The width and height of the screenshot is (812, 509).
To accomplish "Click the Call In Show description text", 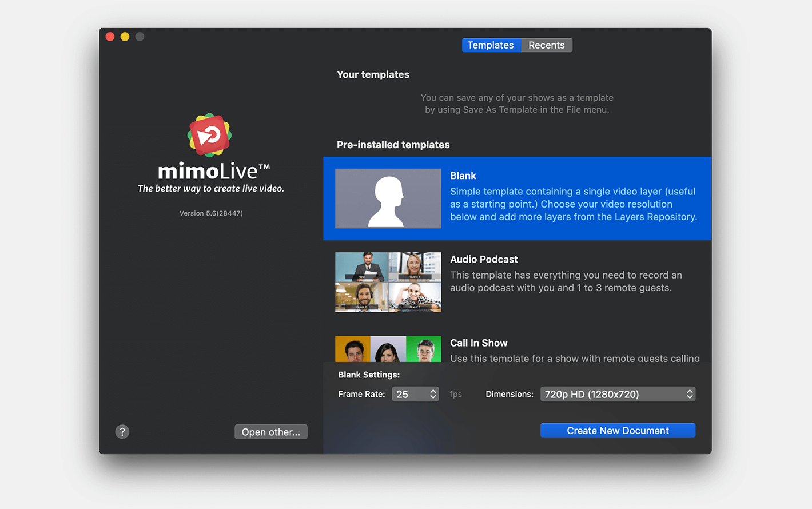I will pyautogui.click(x=575, y=358).
